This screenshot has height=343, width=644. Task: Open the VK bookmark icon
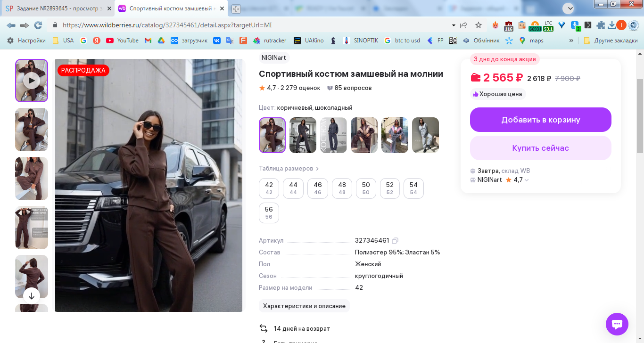[x=217, y=41]
